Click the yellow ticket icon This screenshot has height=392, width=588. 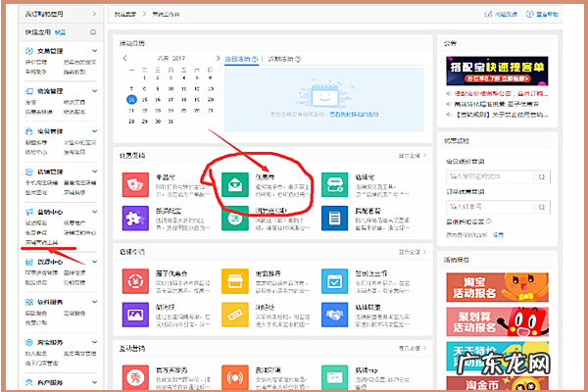point(235,315)
